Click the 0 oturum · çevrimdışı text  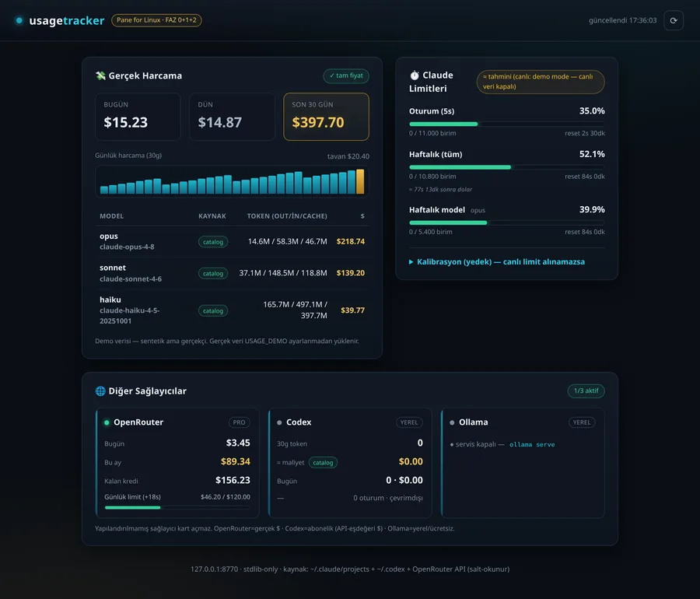[388, 498]
